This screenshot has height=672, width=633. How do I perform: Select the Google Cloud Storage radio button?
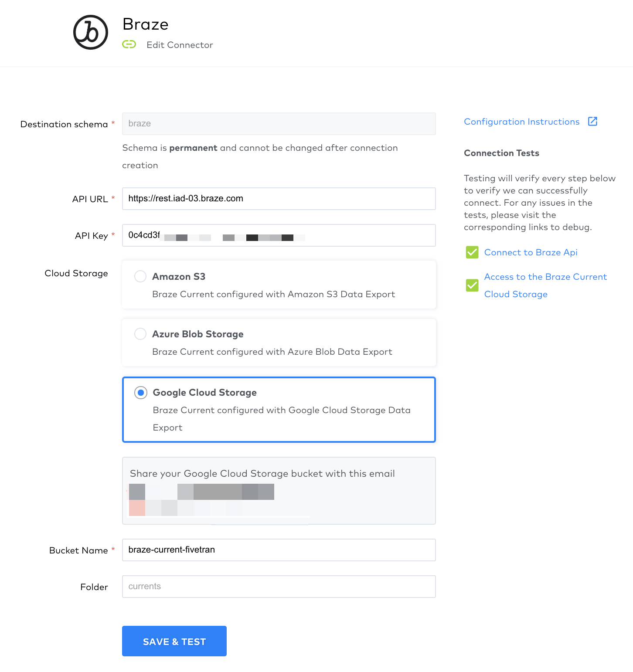coord(140,393)
